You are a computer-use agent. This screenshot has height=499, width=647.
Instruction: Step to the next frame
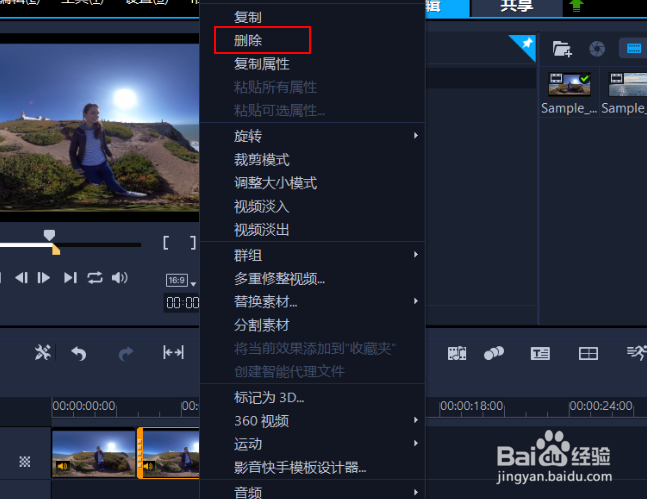tap(44, 278)
